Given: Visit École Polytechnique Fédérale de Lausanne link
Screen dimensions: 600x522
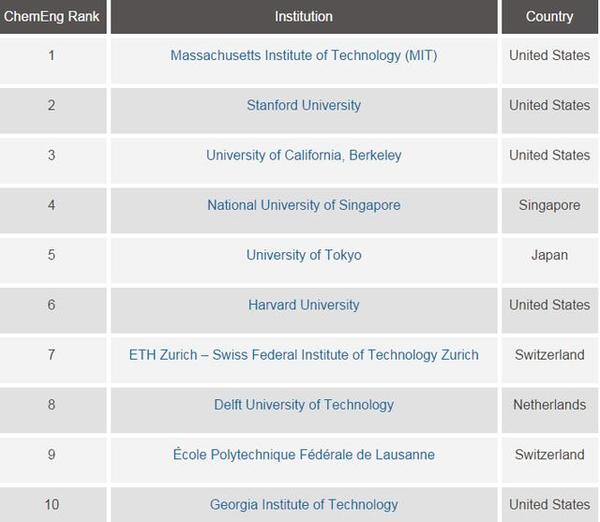Looking at the screenshot, I should coord(304,454).
